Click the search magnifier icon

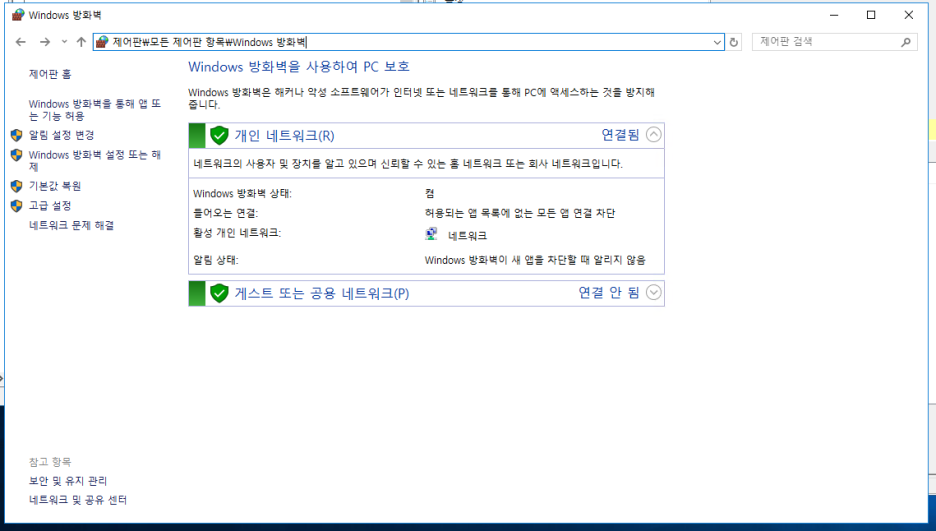click(x=906, y=42)
